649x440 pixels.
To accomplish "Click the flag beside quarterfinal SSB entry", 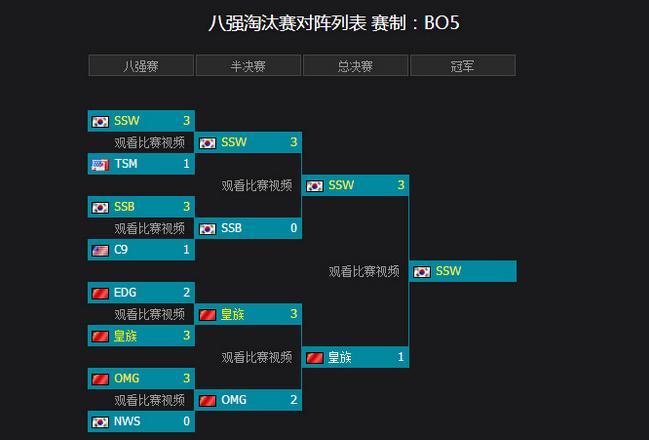I will click(100, 207).
